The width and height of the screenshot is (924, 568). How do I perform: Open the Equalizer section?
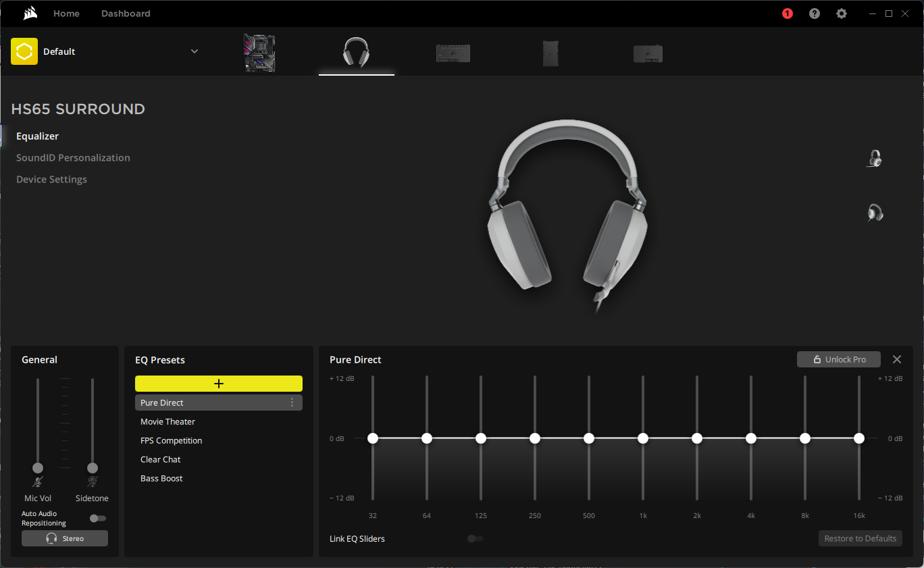[38, 136]
